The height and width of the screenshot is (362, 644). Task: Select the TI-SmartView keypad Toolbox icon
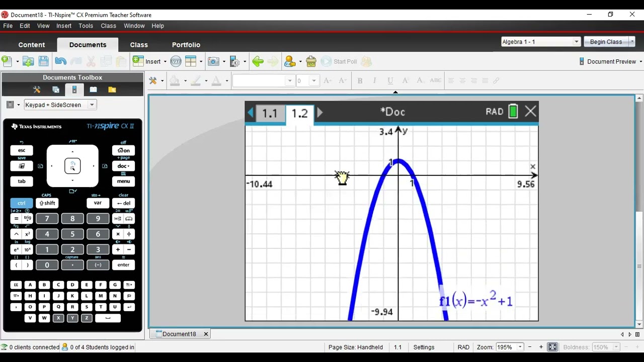pyautogui.click(x=74, y=89)
